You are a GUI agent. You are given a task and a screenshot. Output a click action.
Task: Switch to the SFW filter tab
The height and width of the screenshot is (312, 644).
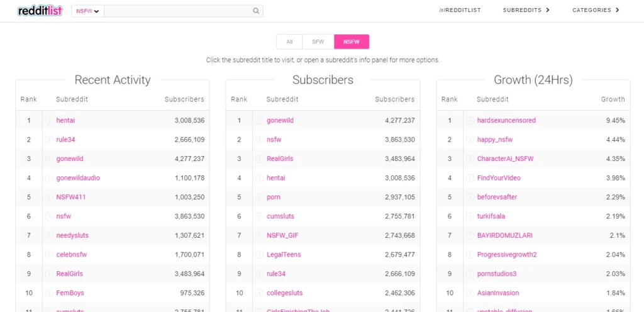pyautogui.click(x=318, y=42)
